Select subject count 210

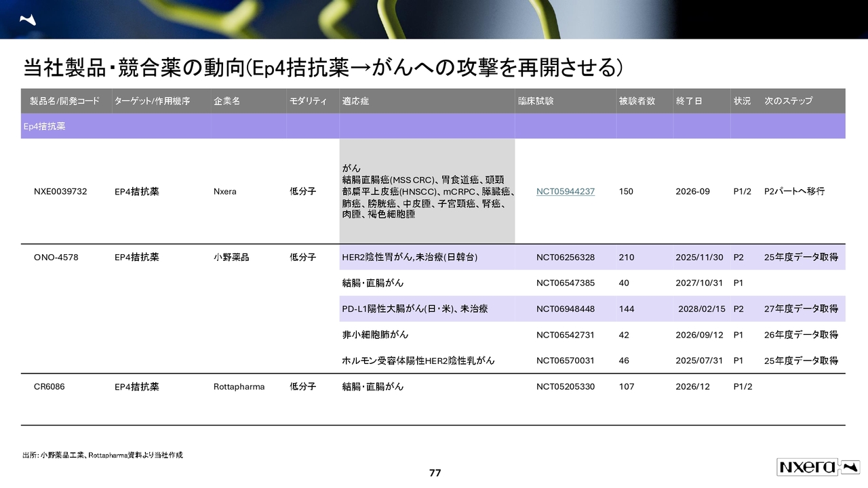626,257
